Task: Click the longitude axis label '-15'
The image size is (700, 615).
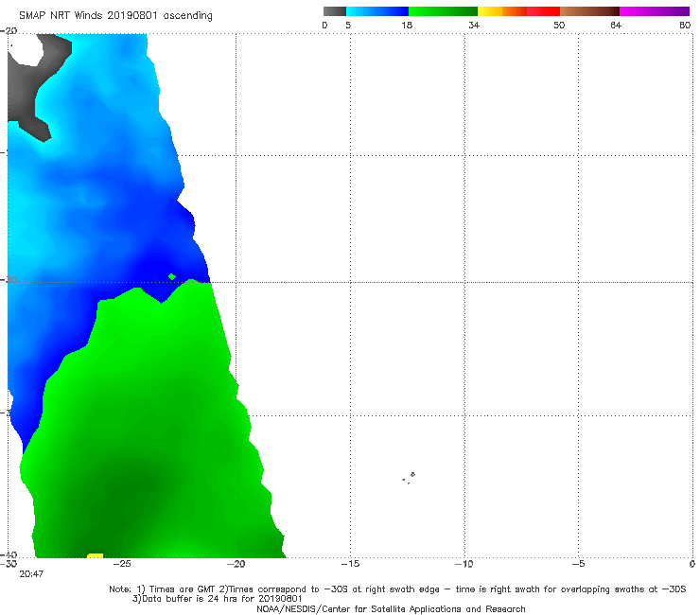Action: (350, 564)
